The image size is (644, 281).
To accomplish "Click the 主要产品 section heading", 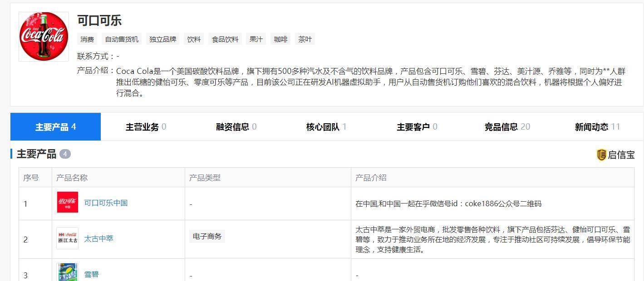I will pyautogui.click(x=36, y=154).
